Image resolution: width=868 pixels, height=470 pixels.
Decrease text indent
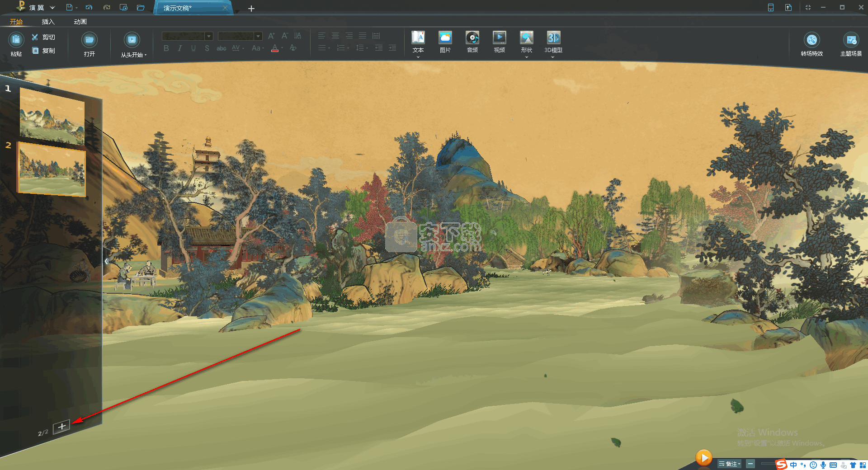click(x=379, y=47)
